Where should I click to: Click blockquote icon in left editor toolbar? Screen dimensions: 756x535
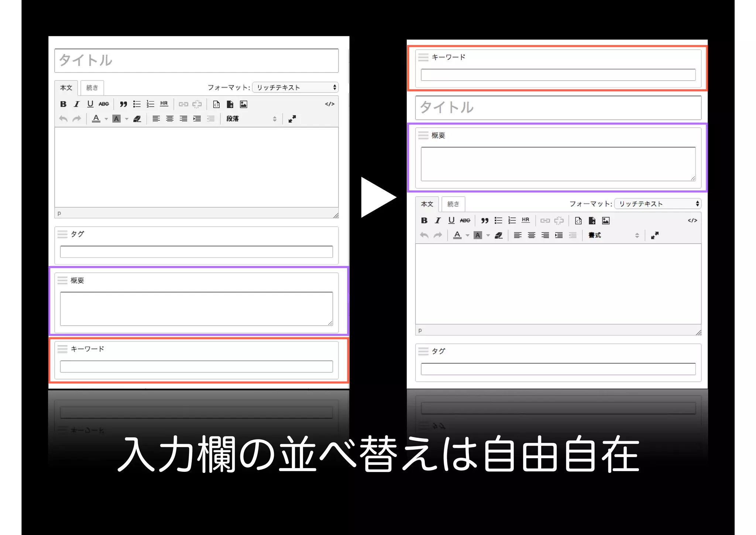pos(123,104)
